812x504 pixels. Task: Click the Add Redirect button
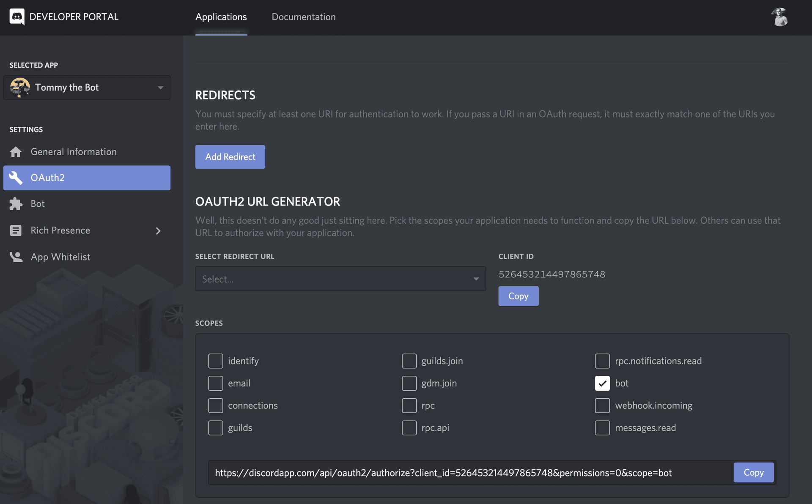point(230,157)
